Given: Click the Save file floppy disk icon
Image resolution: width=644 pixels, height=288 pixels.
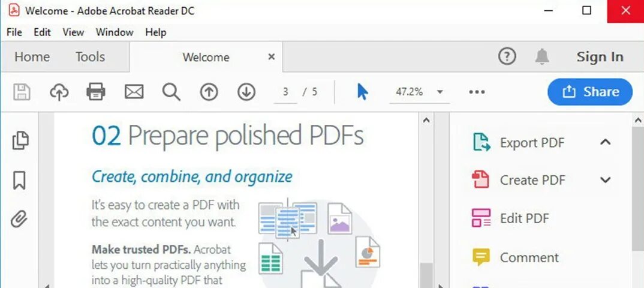Looking at the screenshot, I should click(22, 92).
